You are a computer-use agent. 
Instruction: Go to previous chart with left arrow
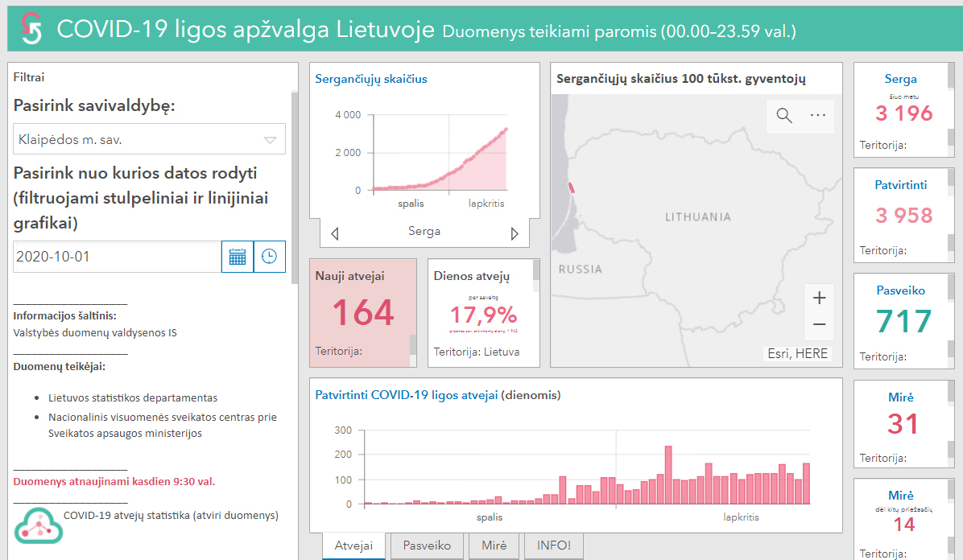[x=335, y=233]
